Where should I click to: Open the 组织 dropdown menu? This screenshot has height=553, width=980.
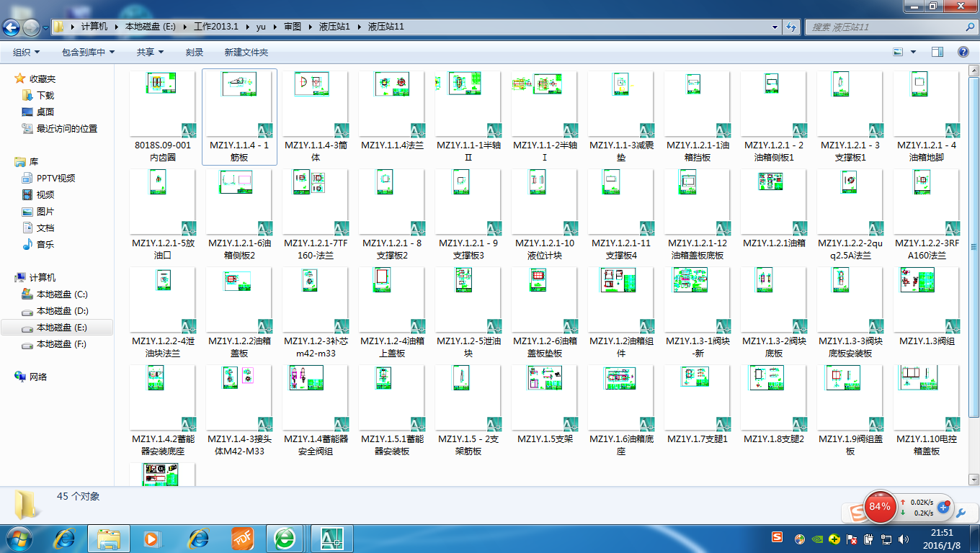coord(27,52)
